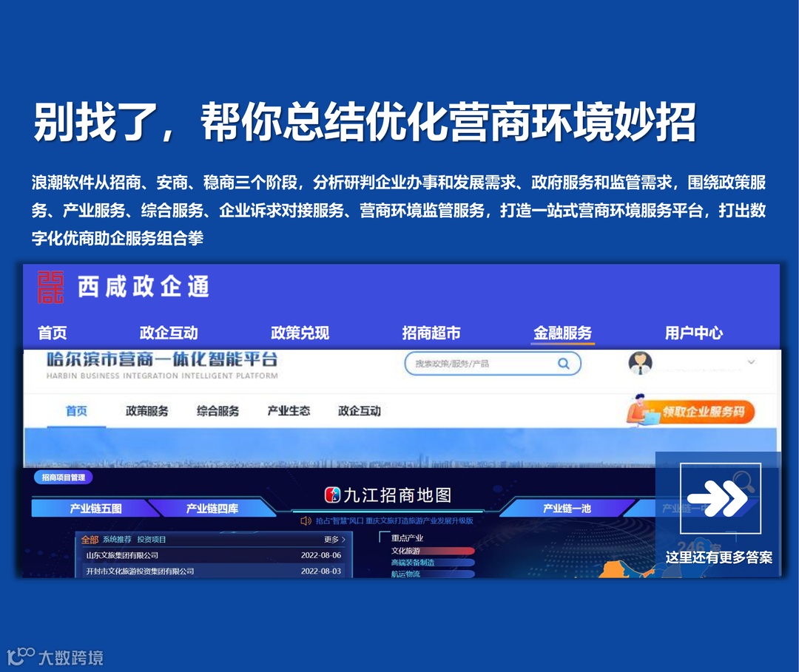Click the 航运物流 industry bar
The width and height of the screenshot is (799, 672).
tap(433, 574)
